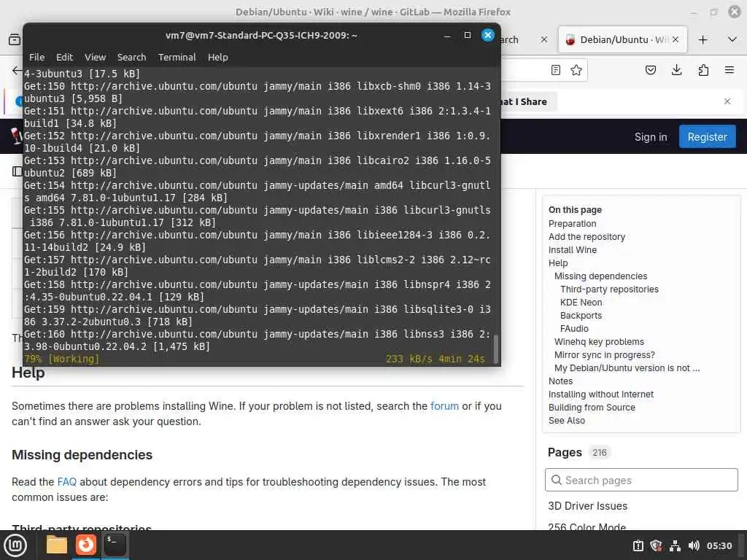747x560 pixels.
Task: Jump to Install Wine section
Action: [572, 249]
